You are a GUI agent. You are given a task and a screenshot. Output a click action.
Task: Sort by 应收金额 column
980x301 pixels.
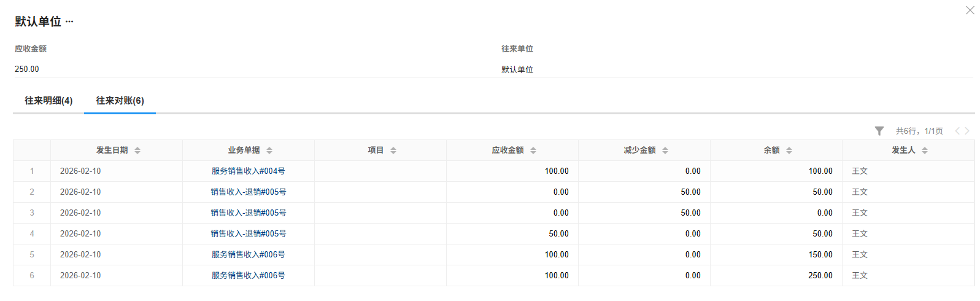533,150
